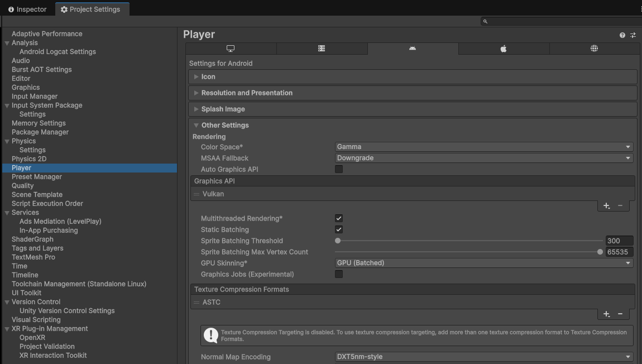Open Android Logcat Settings
The height and width of the screenshot is (364, 642).
58,51
